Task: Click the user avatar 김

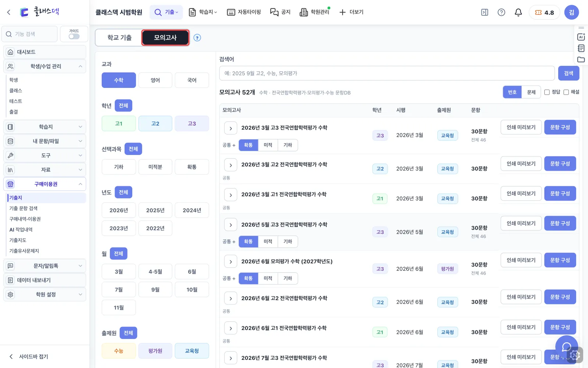Action: click(x=571, y=13)
